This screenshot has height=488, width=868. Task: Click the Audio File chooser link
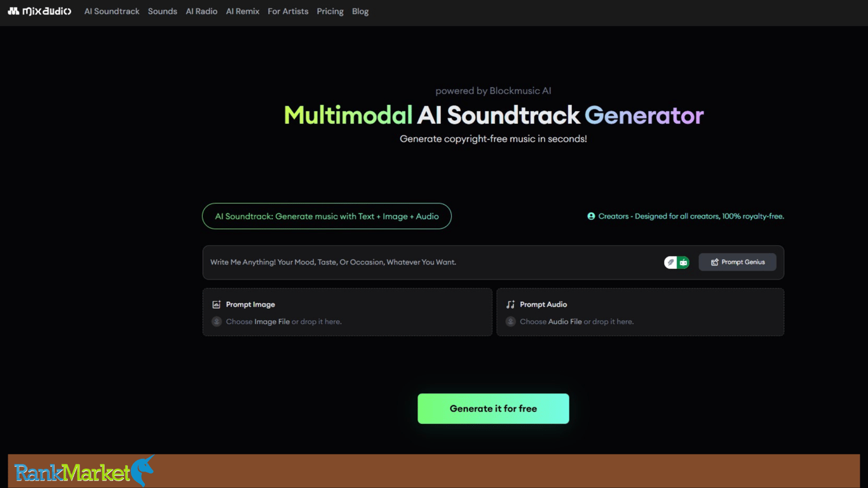(565, 322)
